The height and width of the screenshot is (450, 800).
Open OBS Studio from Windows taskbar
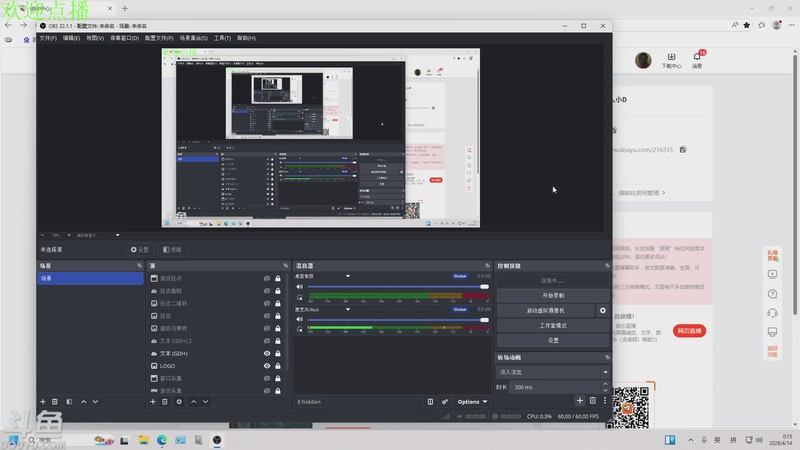[x=217, y=440]
